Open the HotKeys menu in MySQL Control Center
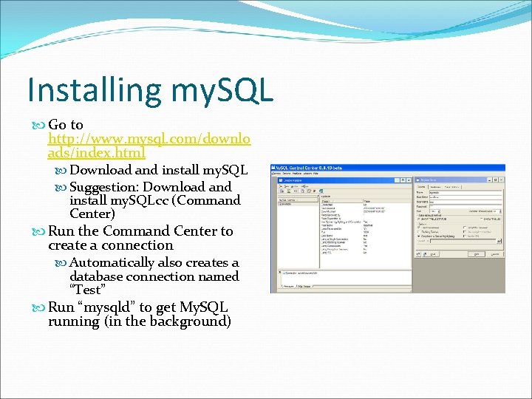Image resolution: width=532 pixels, height=399 pixels. [x=297, y=174]
